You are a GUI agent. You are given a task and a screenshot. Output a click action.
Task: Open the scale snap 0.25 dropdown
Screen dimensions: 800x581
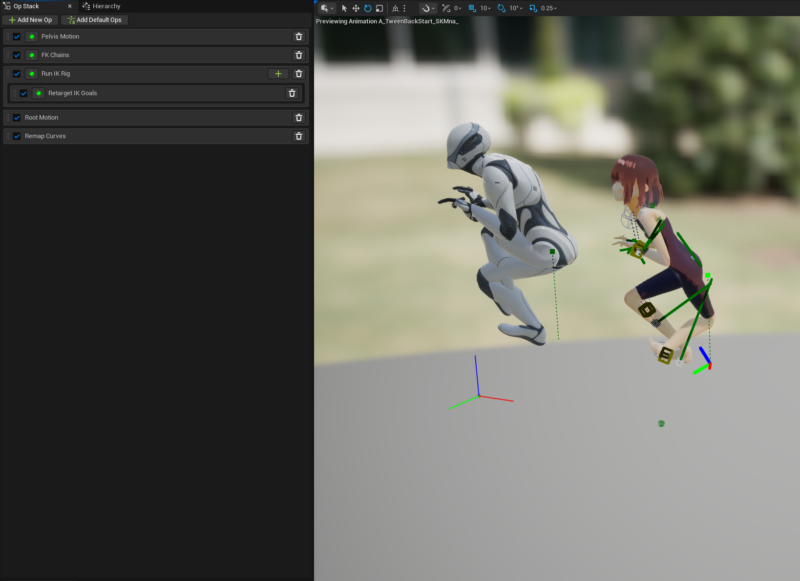(547, 8)
